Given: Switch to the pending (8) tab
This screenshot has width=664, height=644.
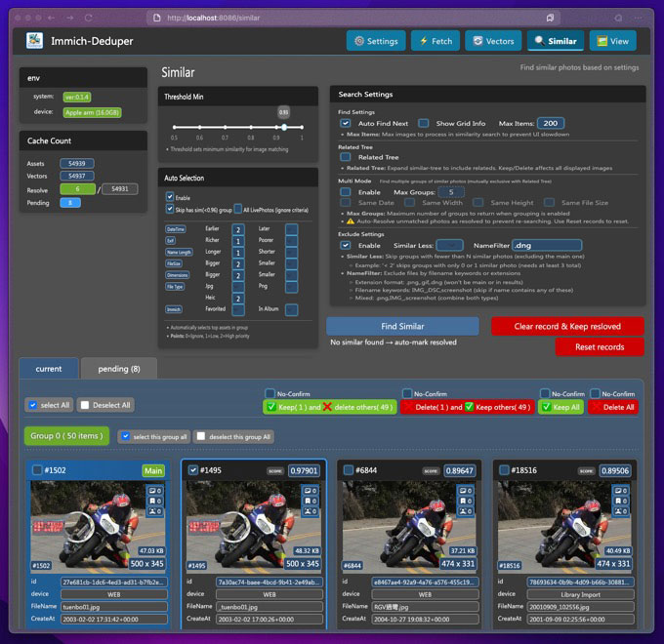Looking at the screenshot, I should (x=119, y=369).
